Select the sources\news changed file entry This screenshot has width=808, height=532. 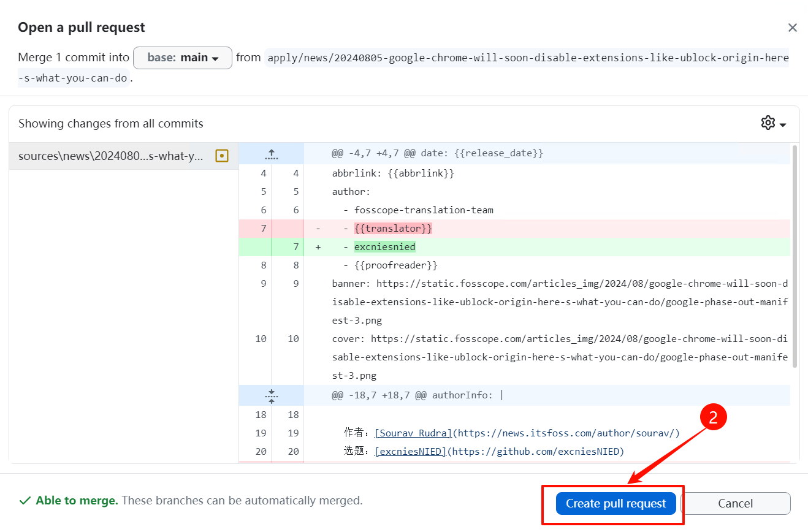[x=124, y=156]
